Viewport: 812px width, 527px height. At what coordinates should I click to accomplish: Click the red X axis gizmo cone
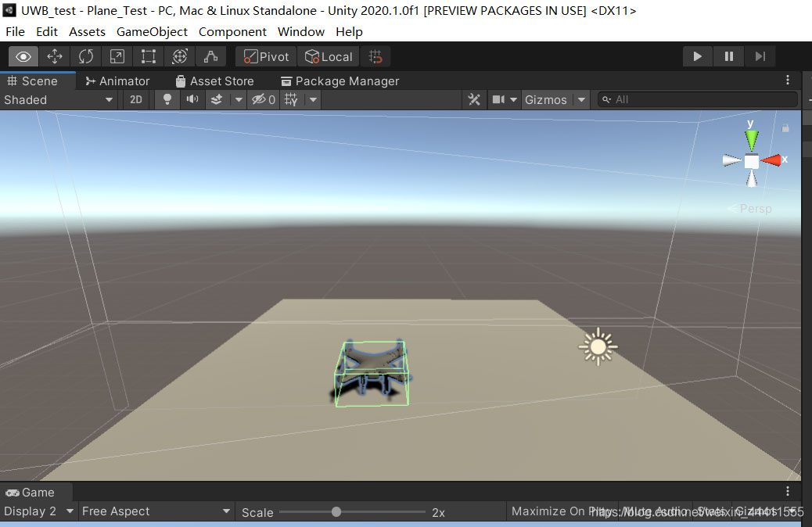click(771, 160)
